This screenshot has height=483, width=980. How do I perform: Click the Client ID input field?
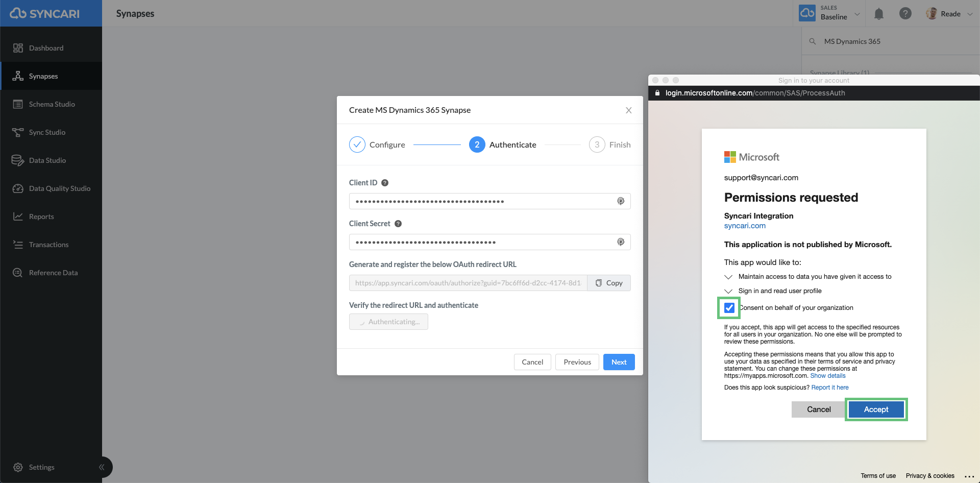pos(490,201)
